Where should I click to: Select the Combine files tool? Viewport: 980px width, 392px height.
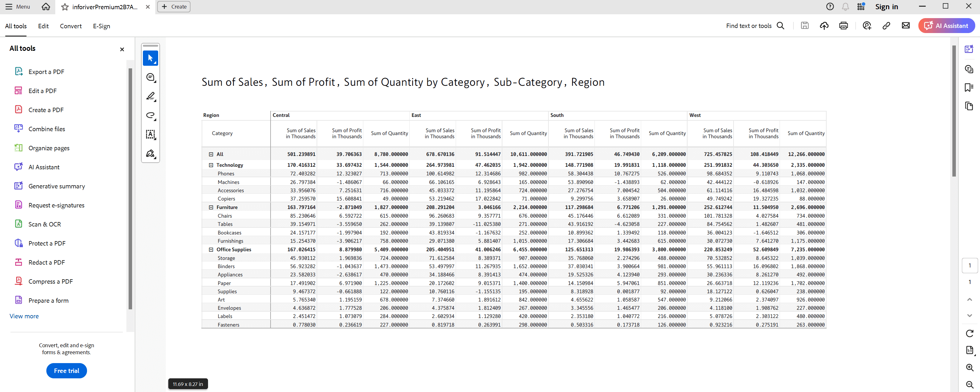pos(47,129)
